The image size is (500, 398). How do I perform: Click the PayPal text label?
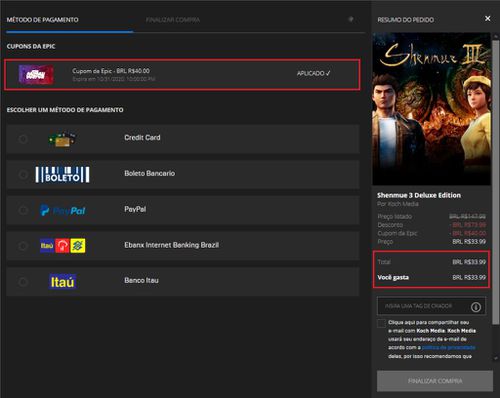135,209
